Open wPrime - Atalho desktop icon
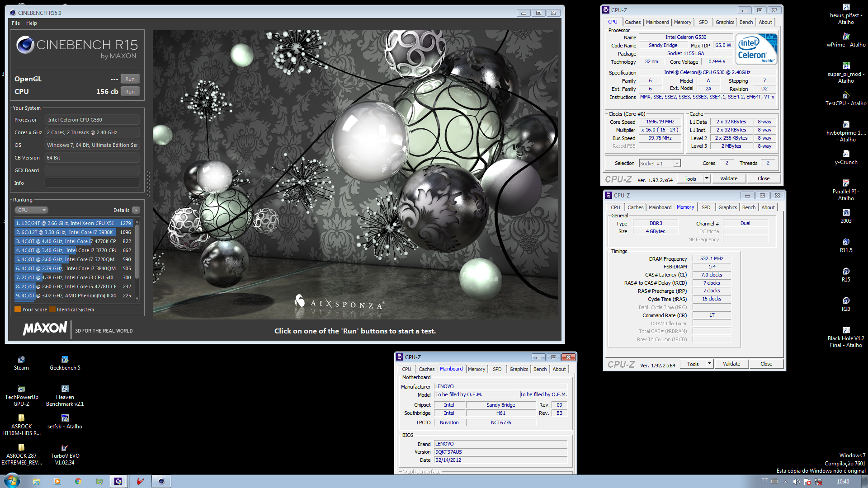 [846, 40]
